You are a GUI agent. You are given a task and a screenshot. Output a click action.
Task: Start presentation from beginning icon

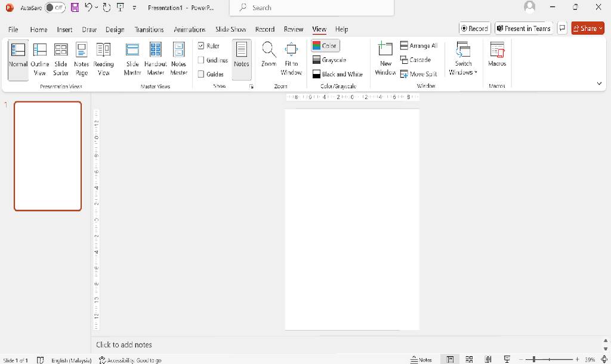pos(121,7)
